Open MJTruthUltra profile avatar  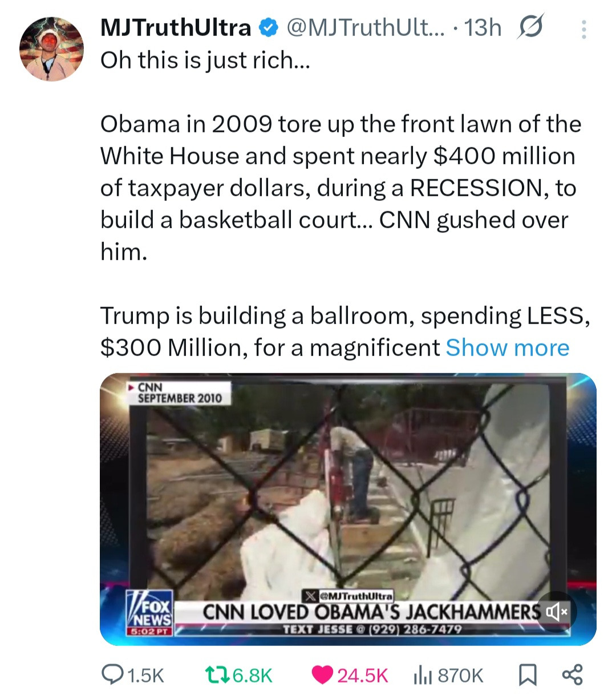tap(51, 49)
